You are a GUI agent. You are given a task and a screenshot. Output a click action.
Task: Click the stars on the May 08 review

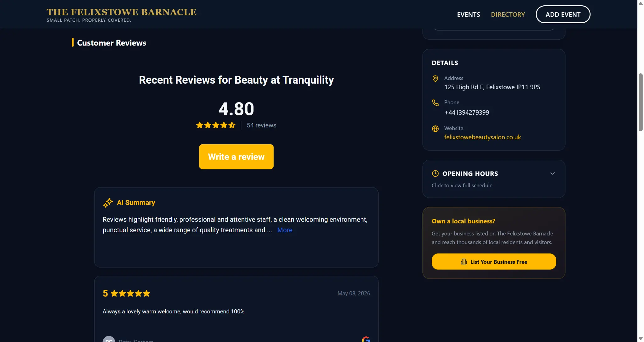click(x=130, y=293)
